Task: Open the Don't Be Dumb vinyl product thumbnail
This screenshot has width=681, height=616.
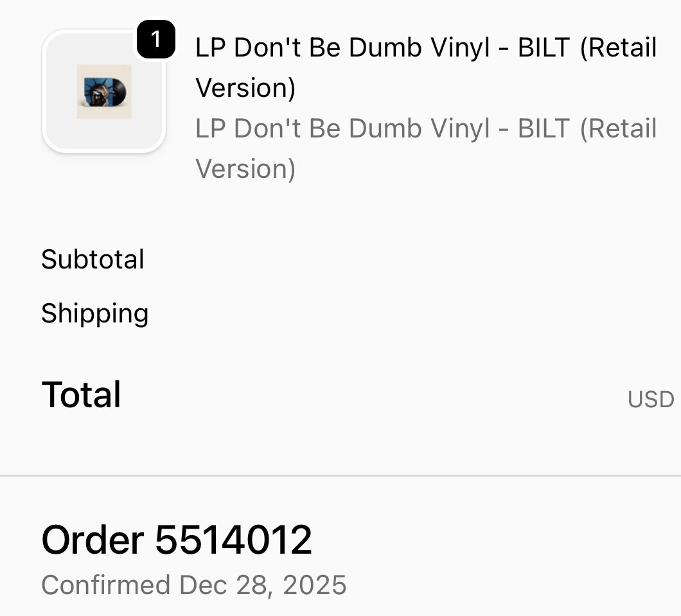Action: pyautogui.click(x=104, y=91)
